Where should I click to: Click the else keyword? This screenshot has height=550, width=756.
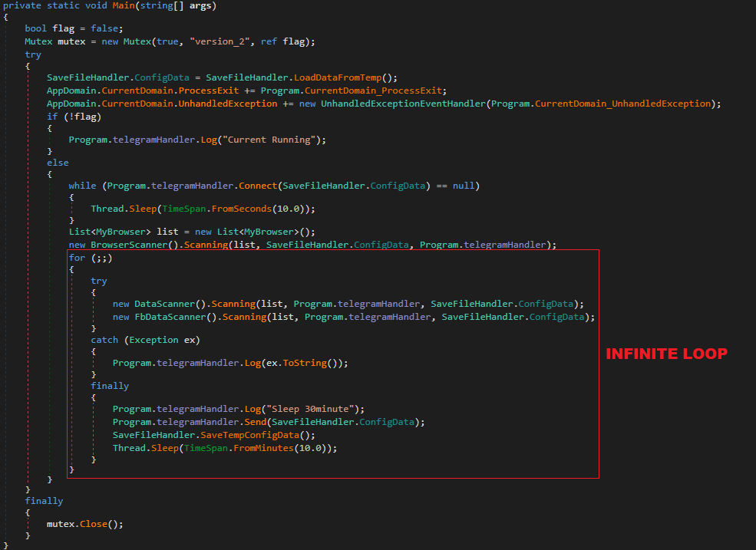point(58,163)
